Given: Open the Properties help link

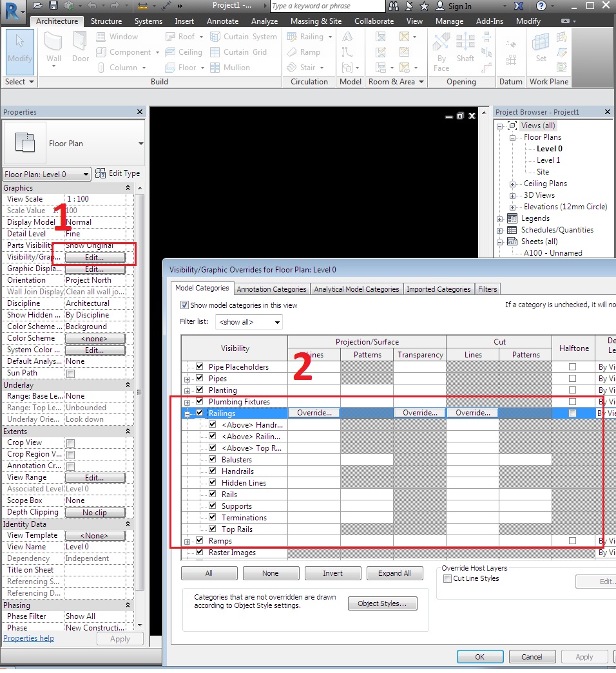Looking at the screenshot, I should (x=29, y=638).
